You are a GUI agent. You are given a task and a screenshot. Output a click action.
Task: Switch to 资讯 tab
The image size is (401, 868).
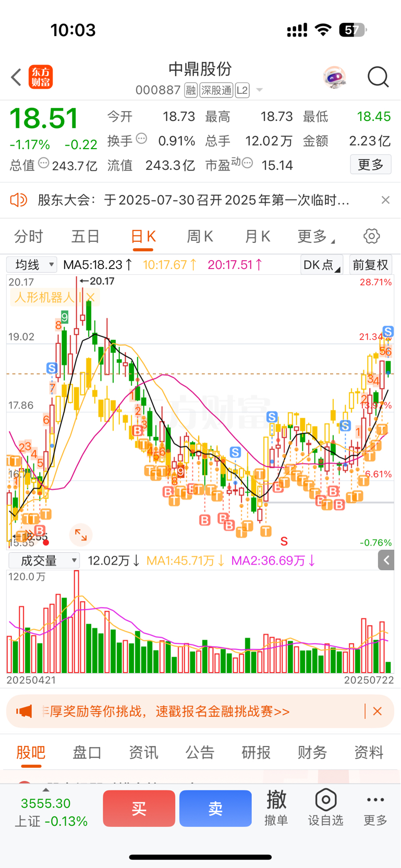pyautogui.click(x=143, y=752)
